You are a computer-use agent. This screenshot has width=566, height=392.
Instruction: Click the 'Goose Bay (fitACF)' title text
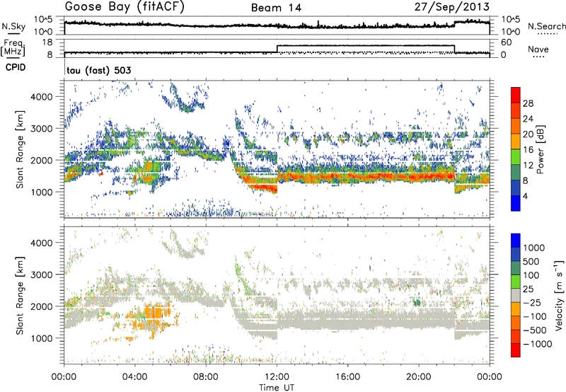point(125,7)
